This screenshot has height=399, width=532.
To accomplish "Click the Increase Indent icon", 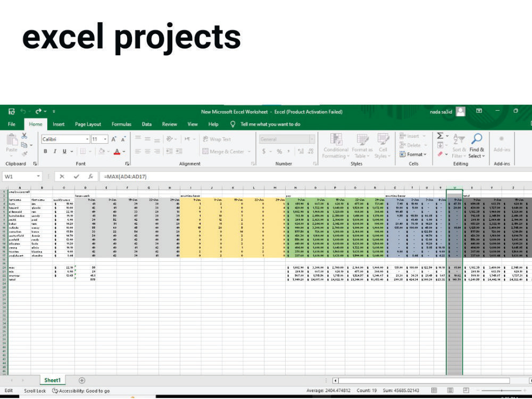I will click(x=179, y=151).
